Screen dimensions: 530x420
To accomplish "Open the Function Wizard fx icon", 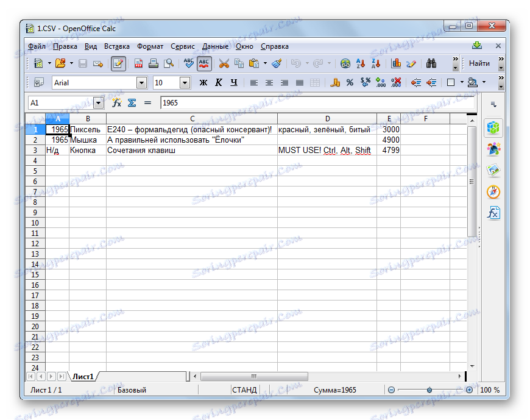I will point(116,103).
